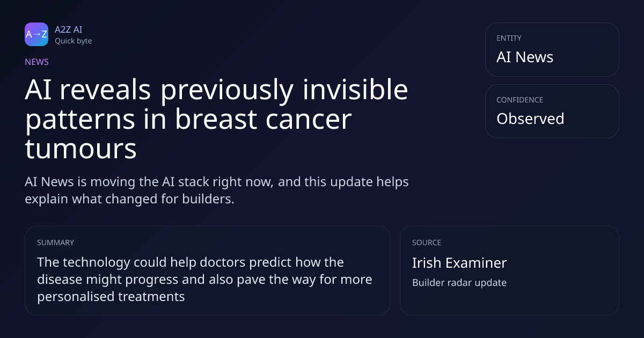Click the Builder radar update text
Screen dimensions: 644x338
coord(459,282)
